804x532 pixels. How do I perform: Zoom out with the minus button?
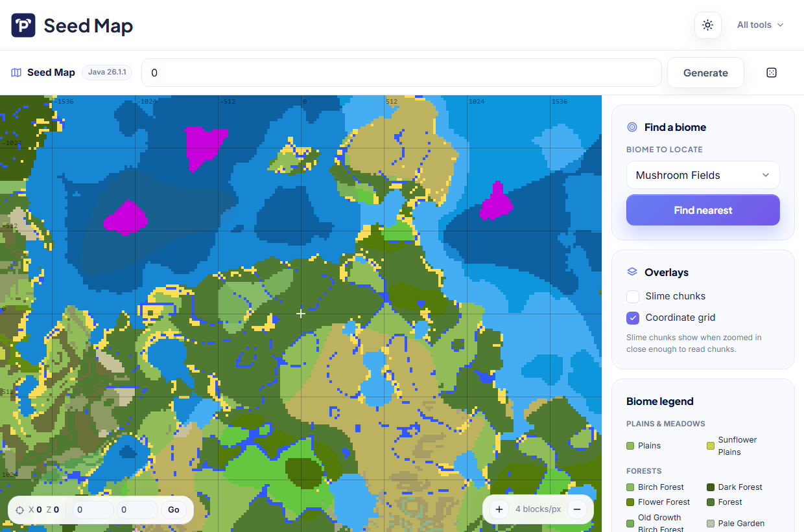click(x=577, y=509)
